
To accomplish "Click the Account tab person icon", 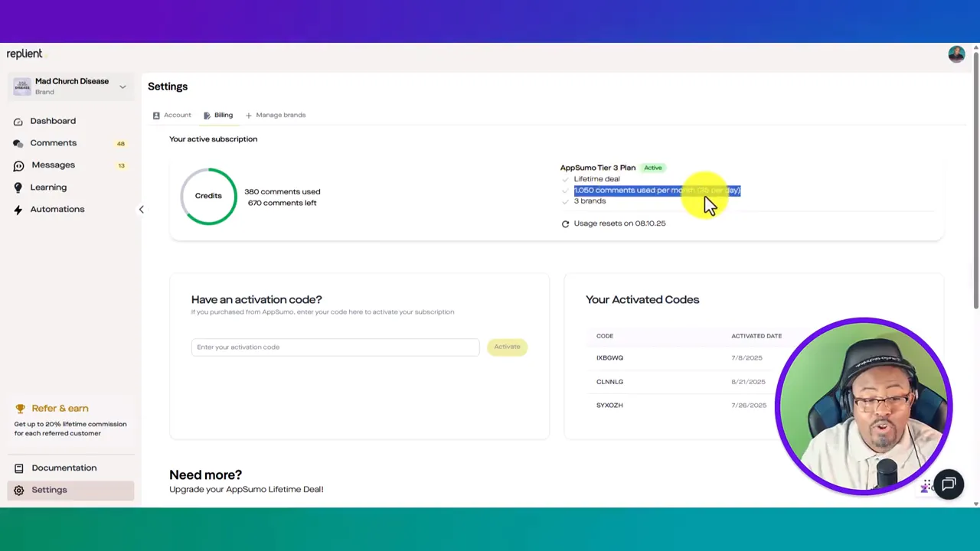I will pos(156,116).
